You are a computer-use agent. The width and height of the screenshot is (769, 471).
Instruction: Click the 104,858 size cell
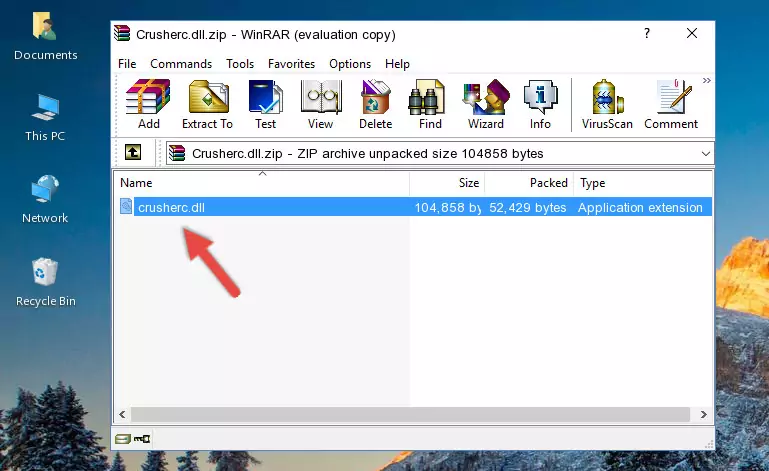(x=448, y=208)
